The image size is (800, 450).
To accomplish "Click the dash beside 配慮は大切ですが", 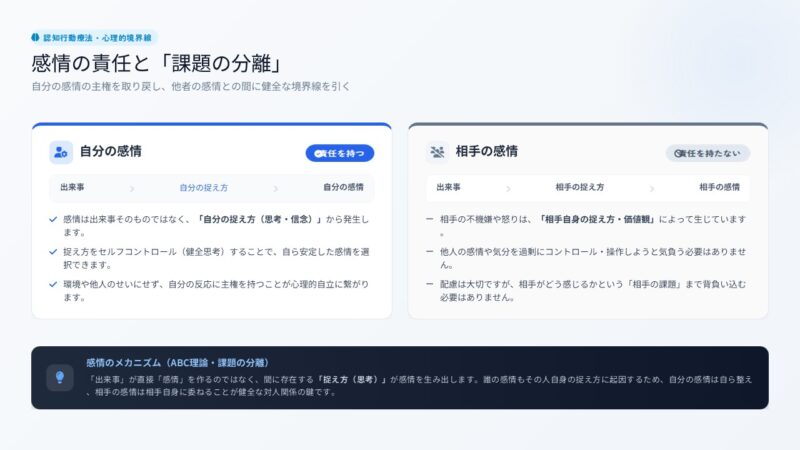I will [x=430, y=284].
